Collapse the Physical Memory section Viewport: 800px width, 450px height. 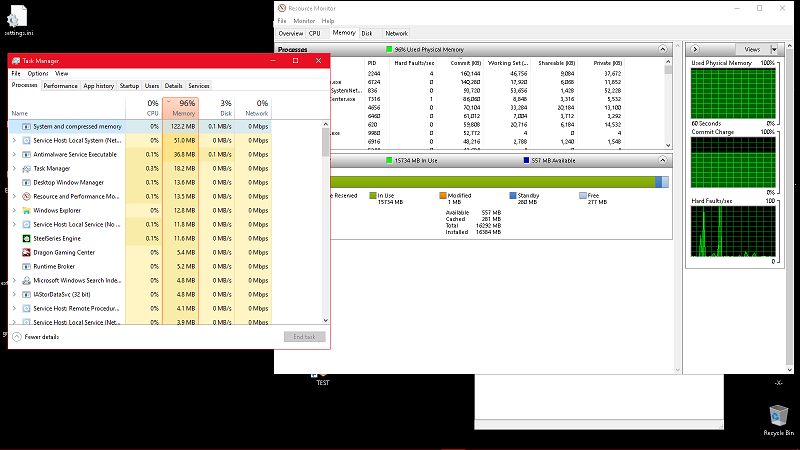pos(662,160)
